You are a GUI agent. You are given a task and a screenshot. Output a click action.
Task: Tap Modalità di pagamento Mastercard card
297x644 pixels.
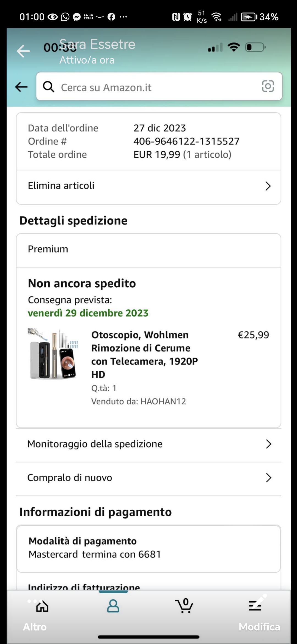[148, 548]
